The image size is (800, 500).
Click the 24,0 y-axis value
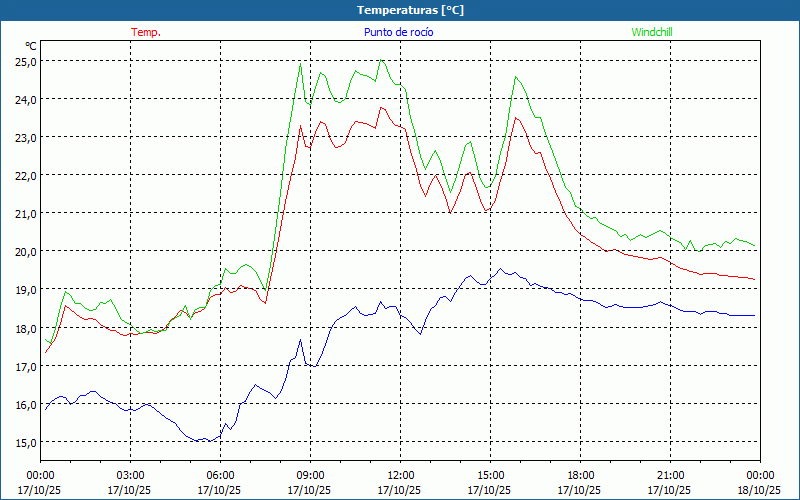click(x=25, y=99)
